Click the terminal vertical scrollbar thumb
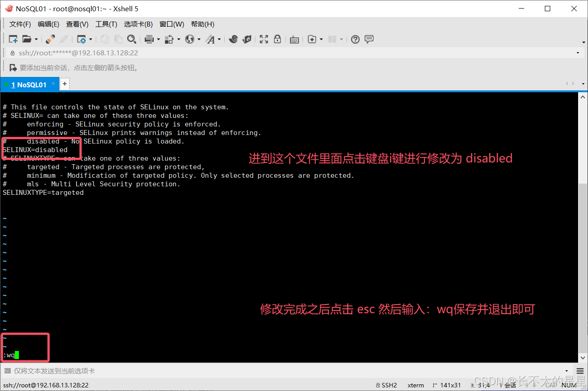 [x=583, y=268]
